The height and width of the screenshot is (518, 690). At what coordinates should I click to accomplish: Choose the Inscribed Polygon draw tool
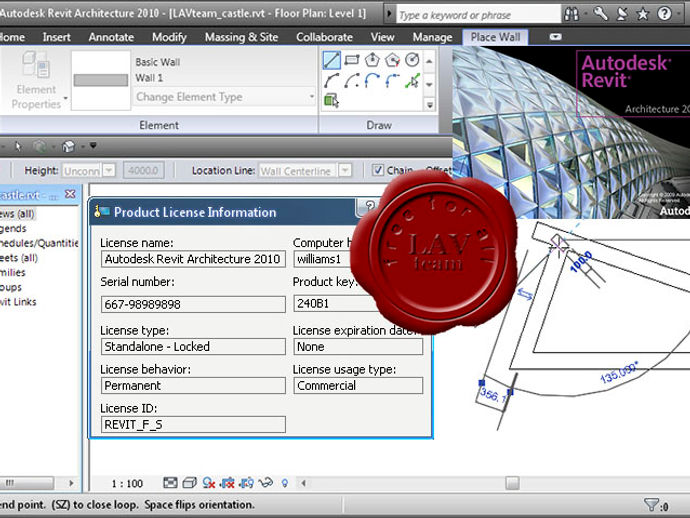click(x=372, y=59)
